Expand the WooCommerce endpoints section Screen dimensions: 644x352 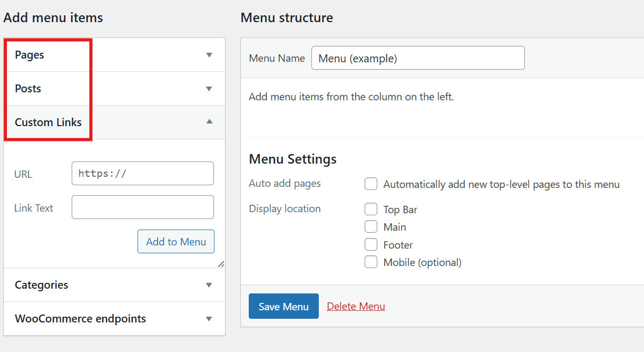209,318
